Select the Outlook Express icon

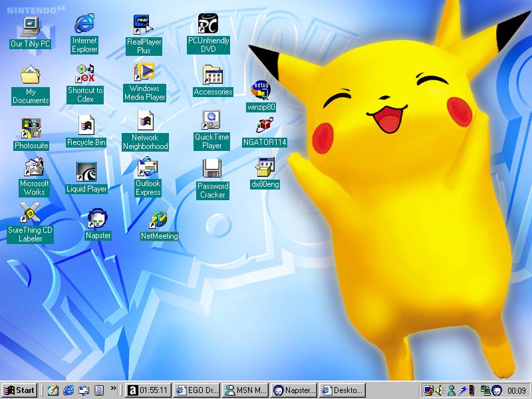click(x=148, y=168)
